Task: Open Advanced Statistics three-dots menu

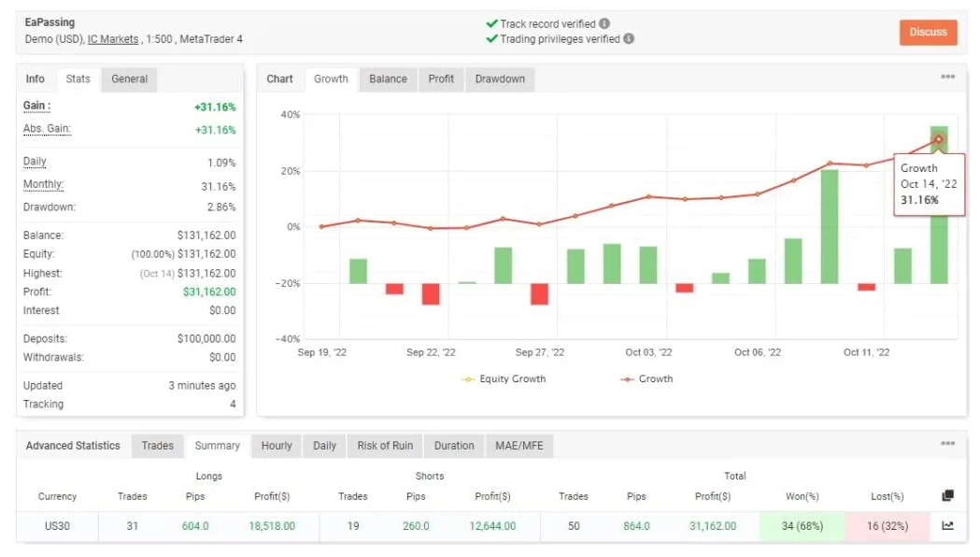Action: coord(947,444)
